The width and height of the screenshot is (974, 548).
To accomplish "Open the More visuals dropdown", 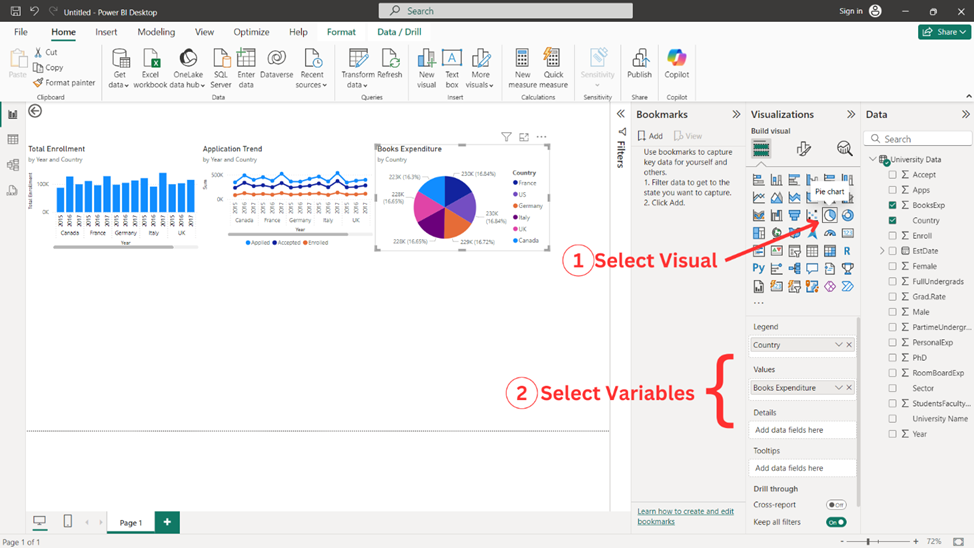I will [x=480, y=68].
